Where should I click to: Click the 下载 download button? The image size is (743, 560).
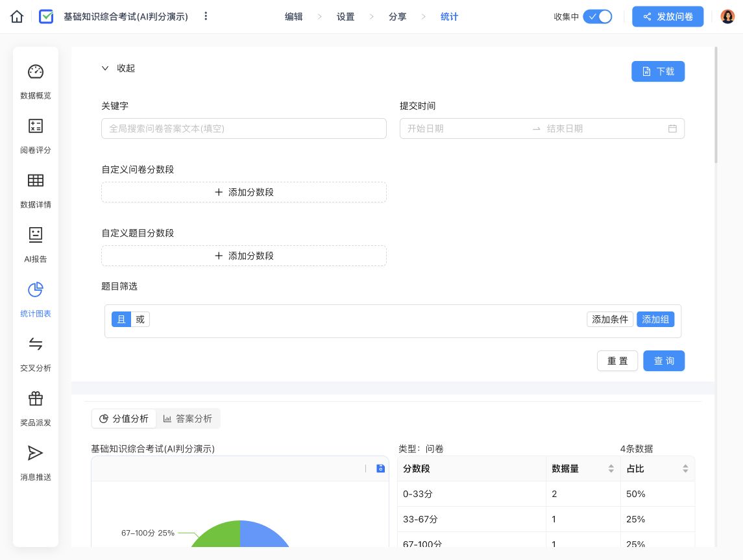tap(658, 71)
